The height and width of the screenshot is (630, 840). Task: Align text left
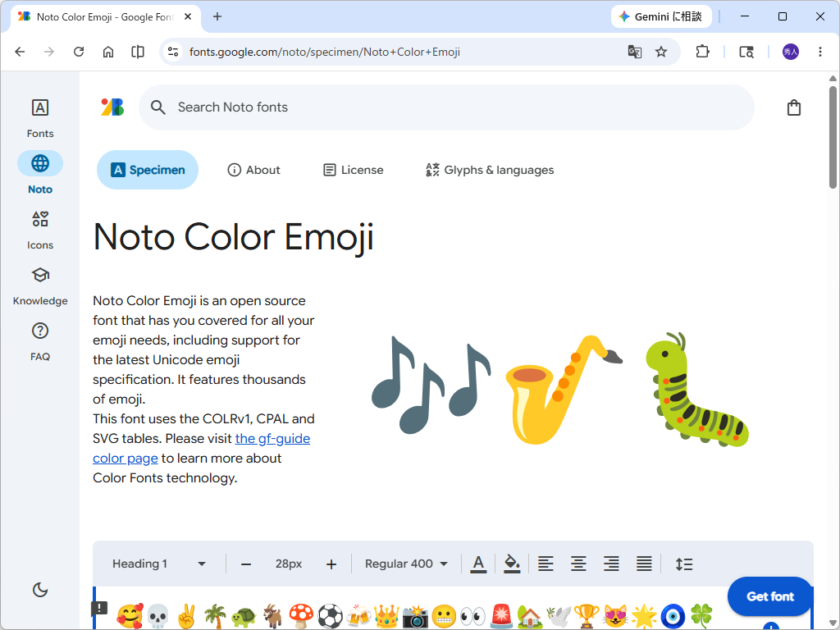546,564
